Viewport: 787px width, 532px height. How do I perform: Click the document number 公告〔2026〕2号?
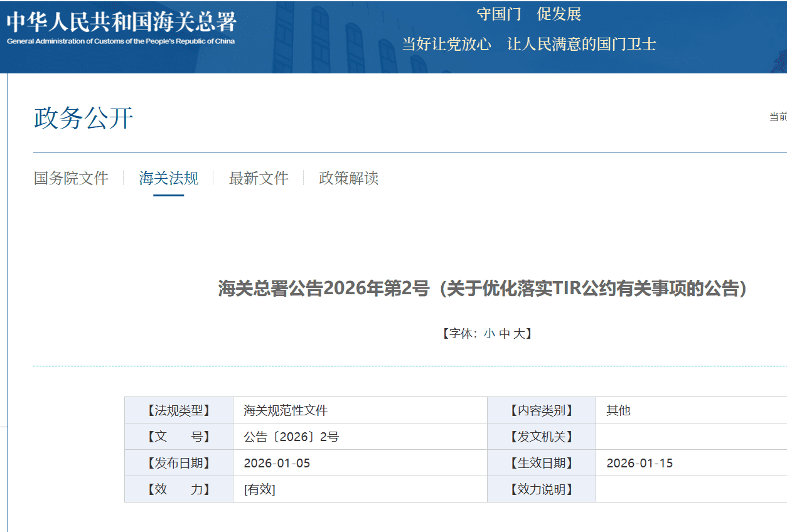click(x=291, y=436)
